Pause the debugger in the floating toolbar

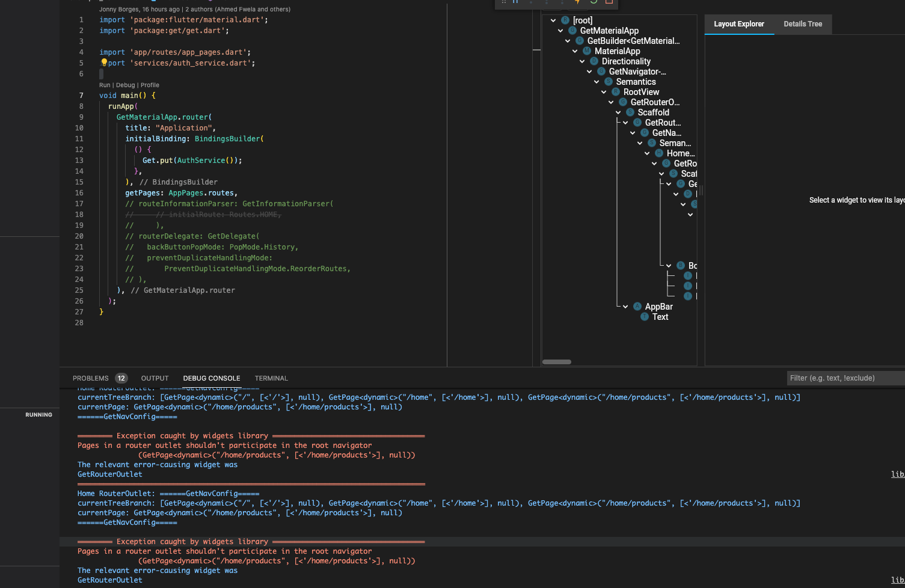(x=515, y=3)
